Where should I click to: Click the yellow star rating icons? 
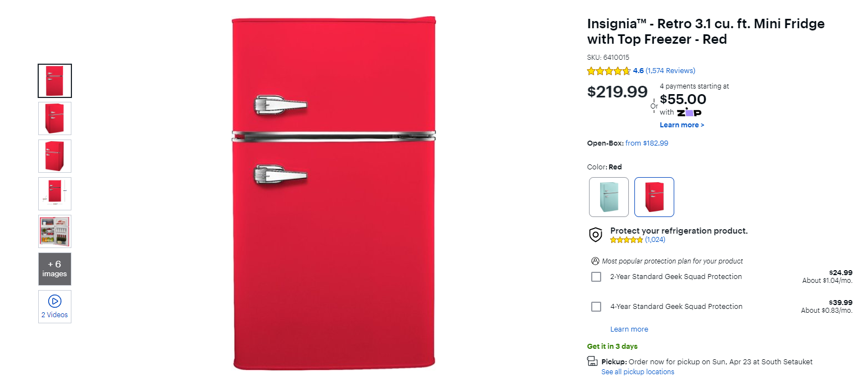608,71
